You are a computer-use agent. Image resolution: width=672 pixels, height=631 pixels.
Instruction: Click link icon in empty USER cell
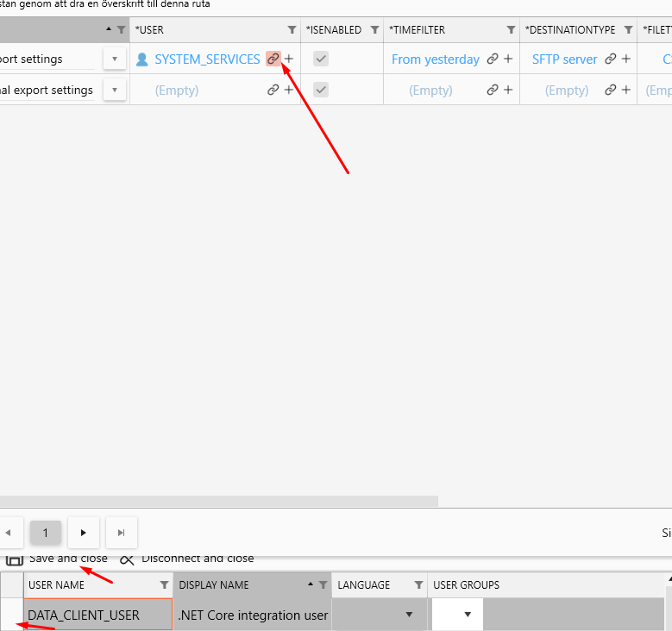273,90
